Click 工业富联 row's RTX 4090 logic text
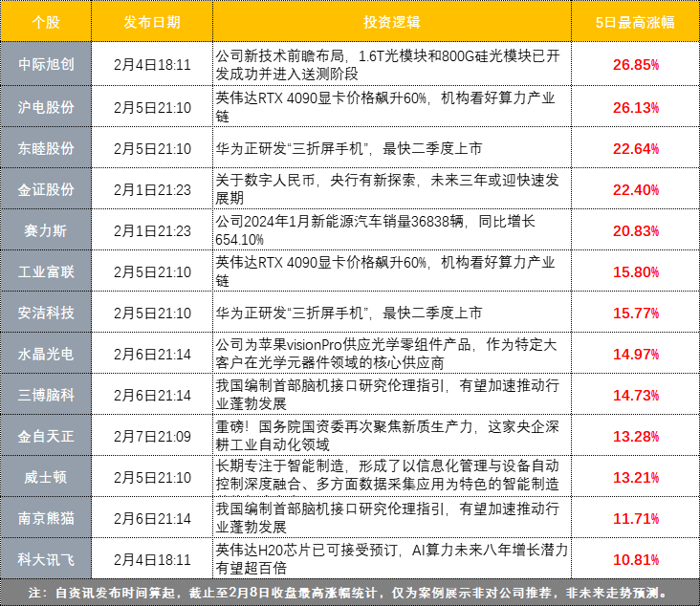This screenshot has width=700, height=606. click(385, 271)
